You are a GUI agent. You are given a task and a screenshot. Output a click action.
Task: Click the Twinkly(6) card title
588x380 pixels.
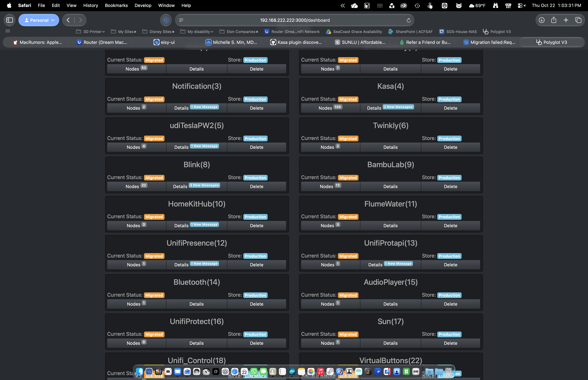coord(391,125)
